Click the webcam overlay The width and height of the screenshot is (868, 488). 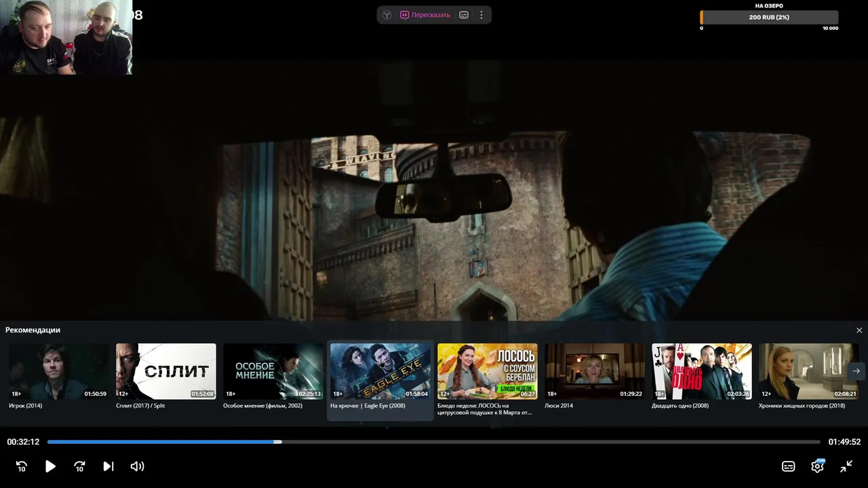[66, 37]
